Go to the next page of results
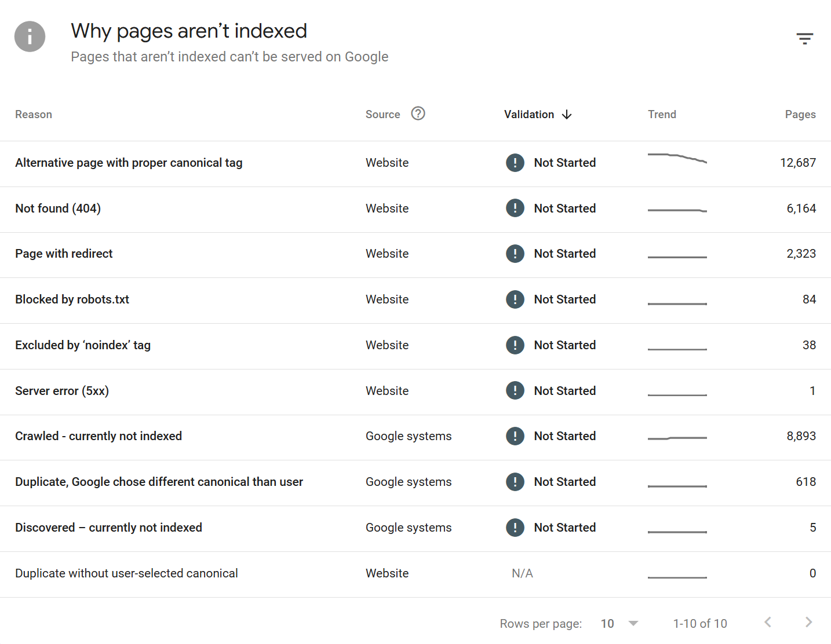 click(x=808, y=623)
